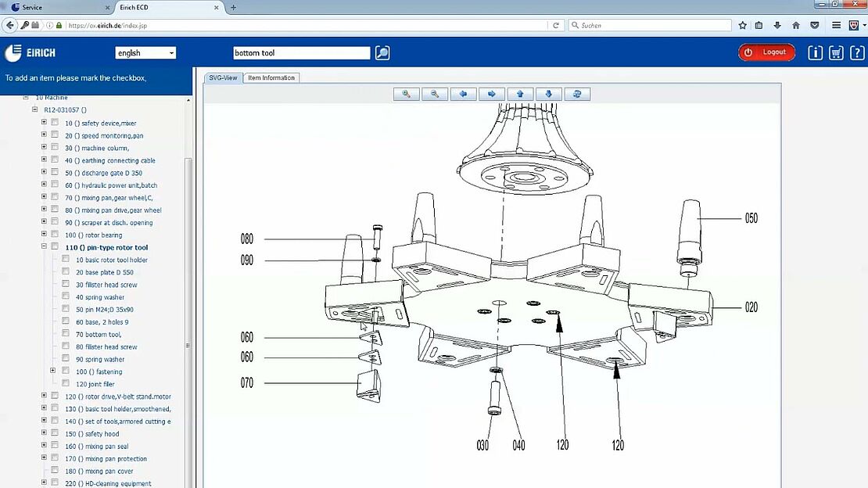Click the search magnifier next to bottom tool
The height and width of the screenshot is (488, 868).
tap(382, 53)
